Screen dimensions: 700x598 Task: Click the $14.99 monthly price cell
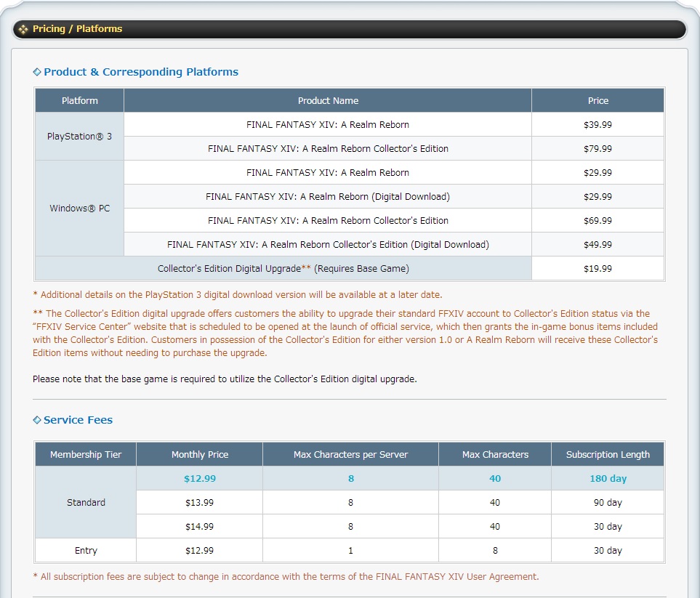tap(200, 527)
